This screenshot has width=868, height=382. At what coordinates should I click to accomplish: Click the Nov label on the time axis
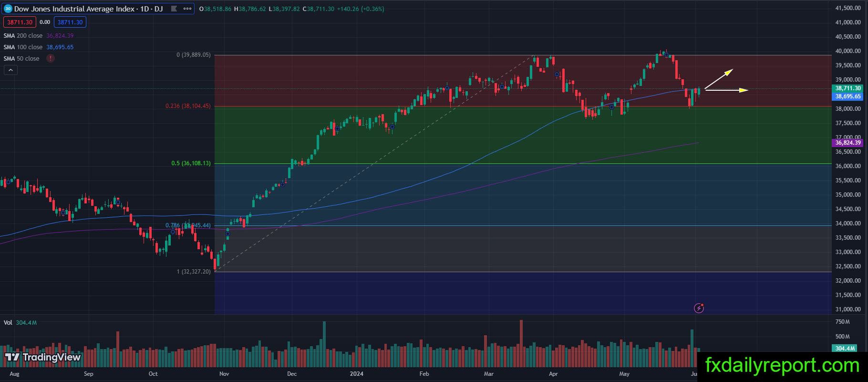224,373
